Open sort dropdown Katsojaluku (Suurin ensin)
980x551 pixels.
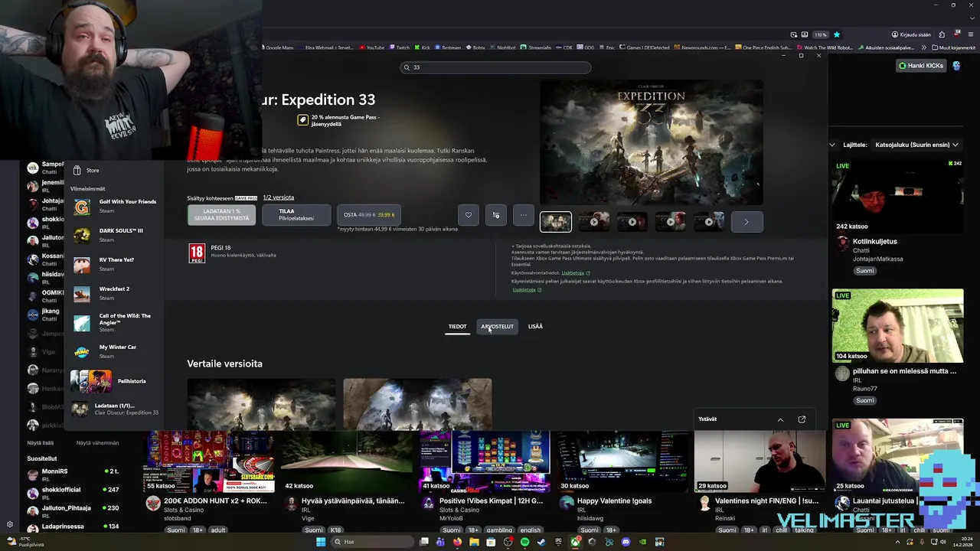[916, 145]
